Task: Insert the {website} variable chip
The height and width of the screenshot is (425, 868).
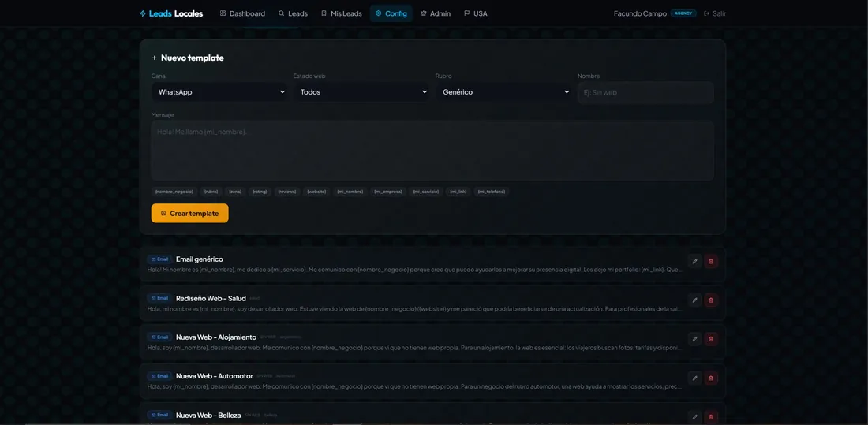Action: (316, 192)
